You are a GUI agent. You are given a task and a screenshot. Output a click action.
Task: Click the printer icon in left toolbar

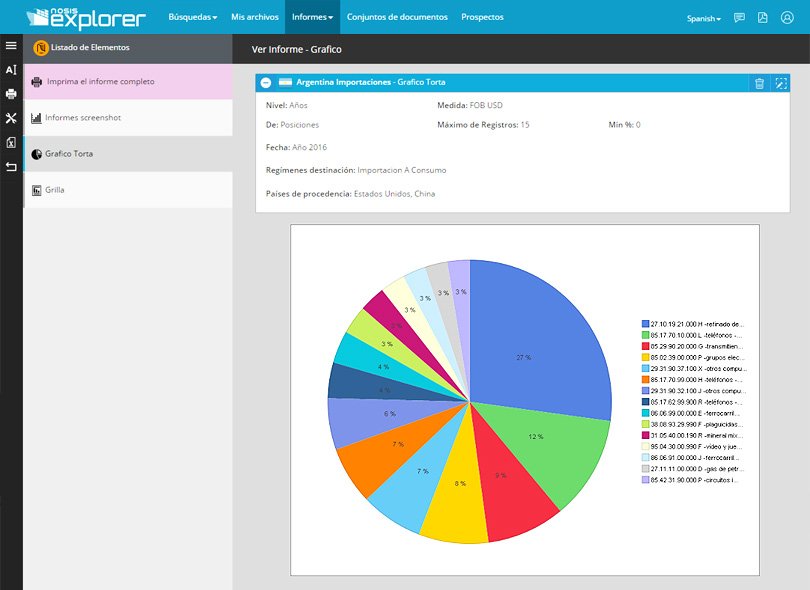point(11,94)
